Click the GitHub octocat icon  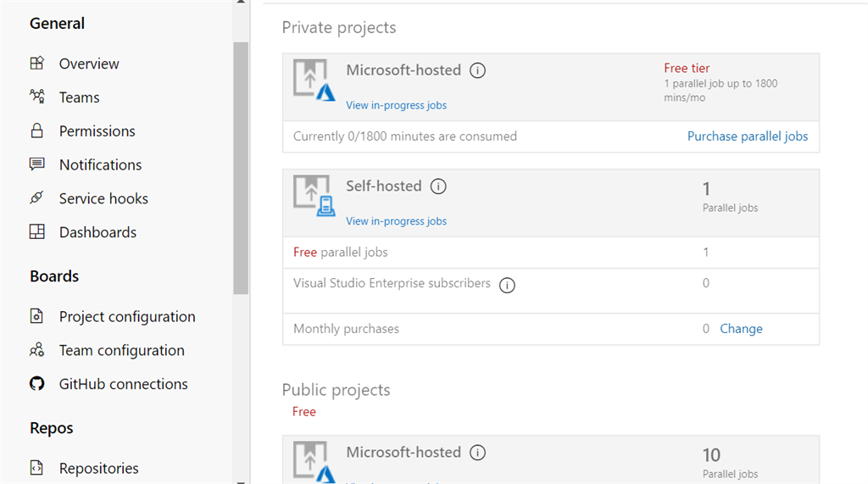37,383
